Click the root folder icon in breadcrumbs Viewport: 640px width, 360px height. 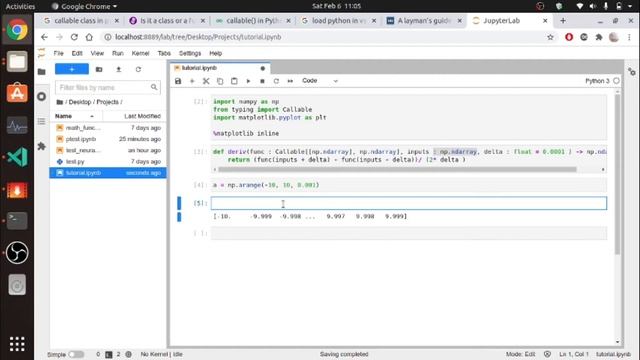tap(60, 102)
